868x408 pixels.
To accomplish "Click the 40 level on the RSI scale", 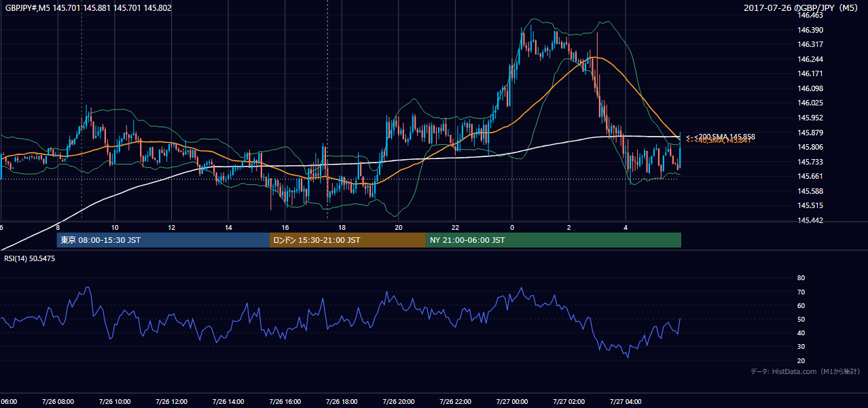I will (x=801, y=333).
